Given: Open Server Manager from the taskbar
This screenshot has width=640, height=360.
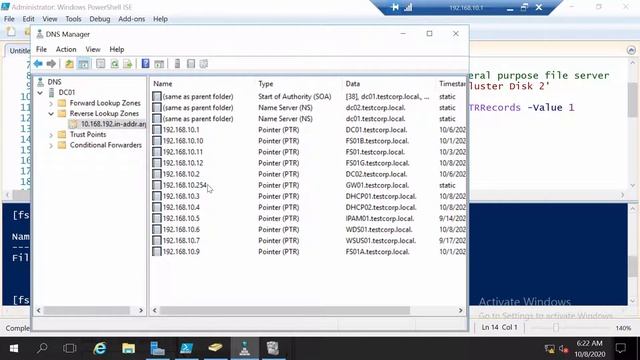Looking at the screenshot, I should [x=157, y=349].
